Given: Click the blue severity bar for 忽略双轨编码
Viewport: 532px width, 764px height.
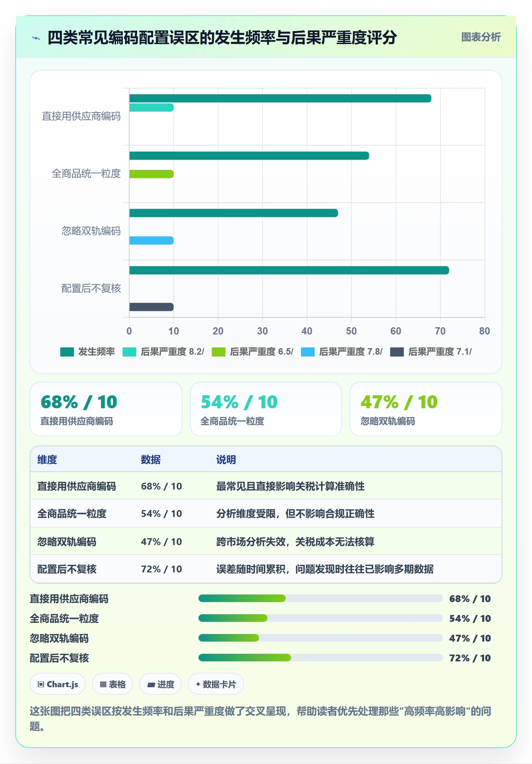Looking at the screenshot, I should coord(151,241).
